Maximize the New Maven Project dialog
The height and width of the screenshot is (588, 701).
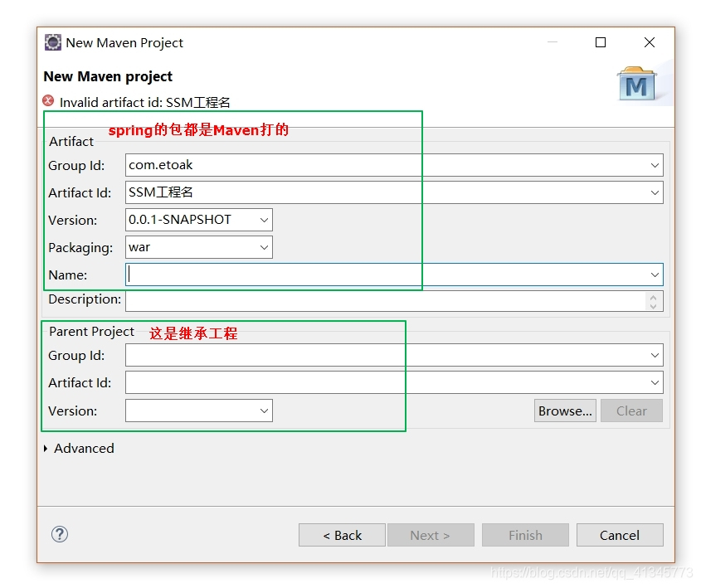[601, 42]
